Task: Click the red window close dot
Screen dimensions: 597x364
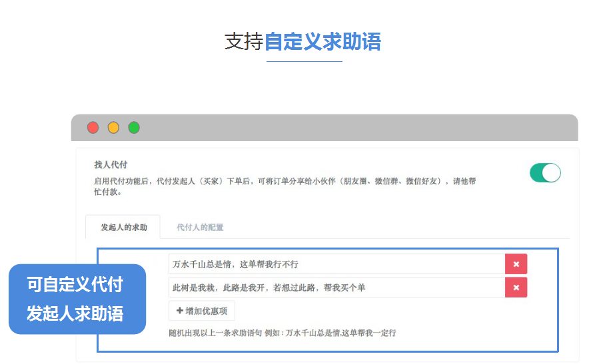Action: 93,127
